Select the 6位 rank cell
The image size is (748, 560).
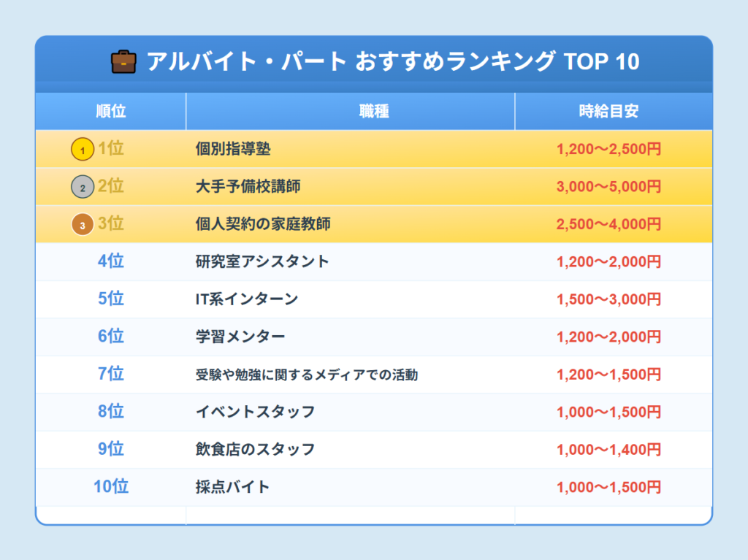pyautogui.click(x=111, y=337)
